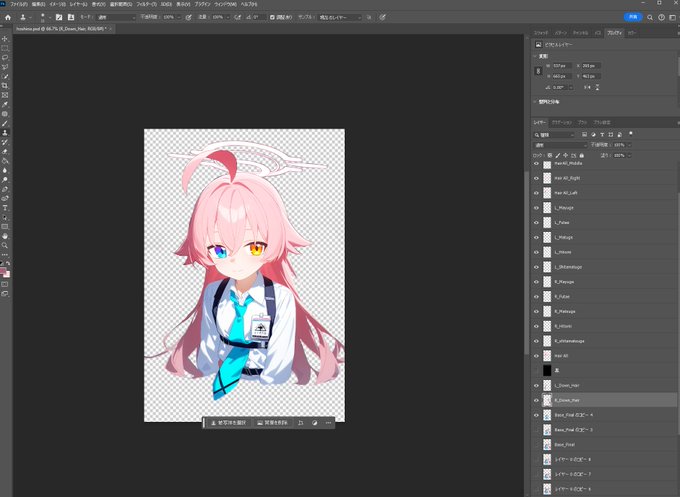Toggle the layer filtering on/off switch

(x=631, y=134)
